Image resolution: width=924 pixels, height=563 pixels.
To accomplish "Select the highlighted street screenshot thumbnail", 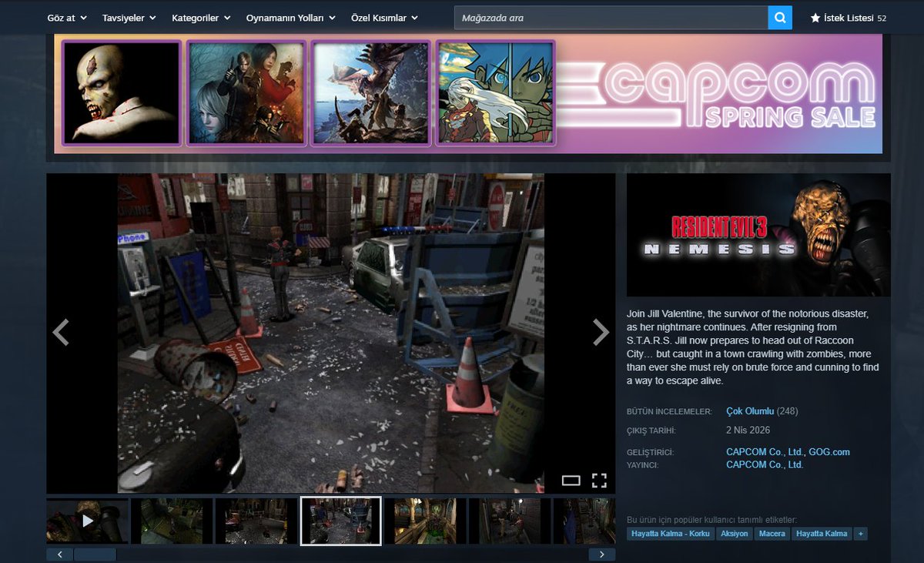I will point(341,521).
